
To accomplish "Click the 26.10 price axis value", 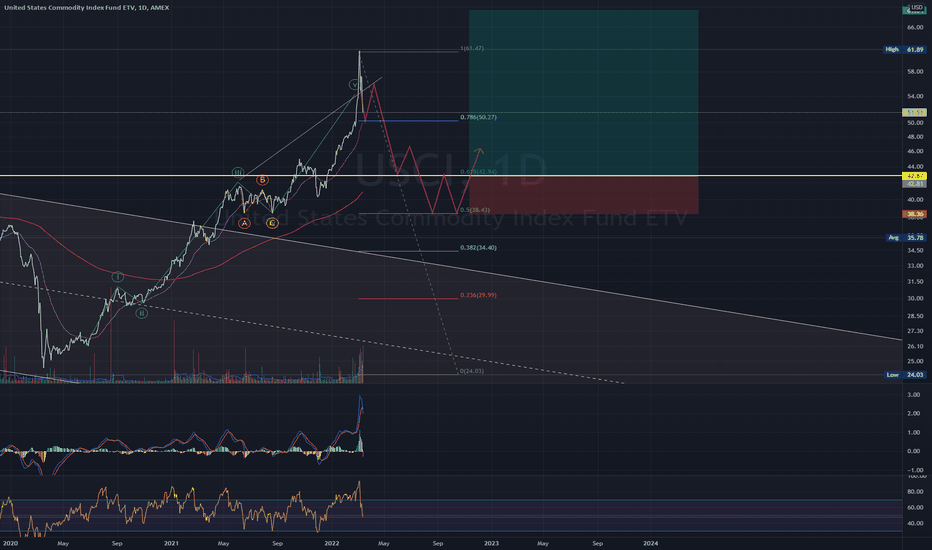I will pyautogui.click(x=915, y=346).
